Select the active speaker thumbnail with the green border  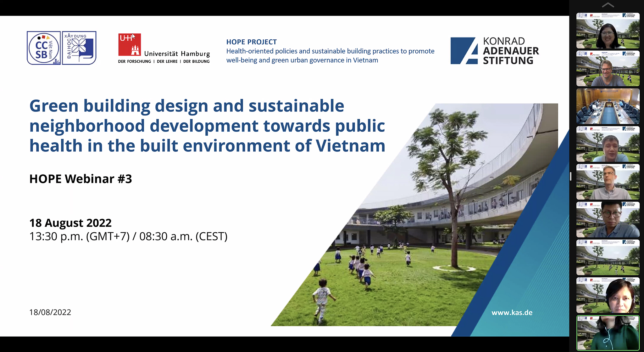click(608, 333)
